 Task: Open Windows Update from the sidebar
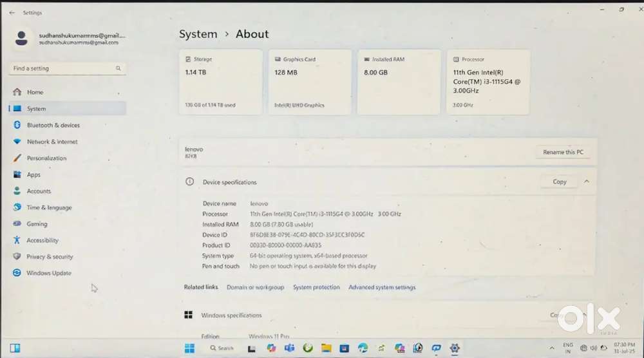click(x=48, y=273)
